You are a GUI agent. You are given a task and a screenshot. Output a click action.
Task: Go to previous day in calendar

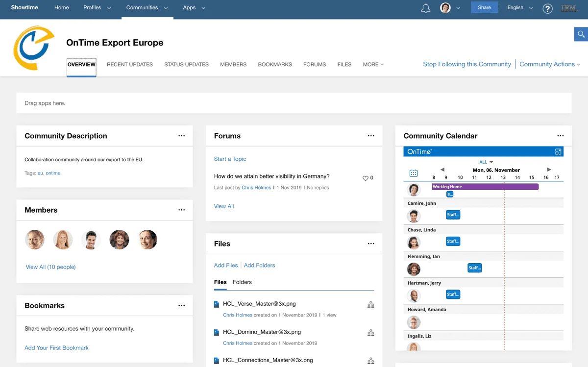pyautogui.click(x=442, y=170)
